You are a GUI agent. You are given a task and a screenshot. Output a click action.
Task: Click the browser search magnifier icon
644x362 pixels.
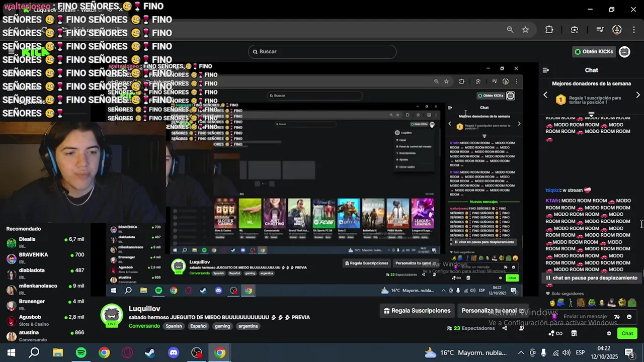pos(510,30)
